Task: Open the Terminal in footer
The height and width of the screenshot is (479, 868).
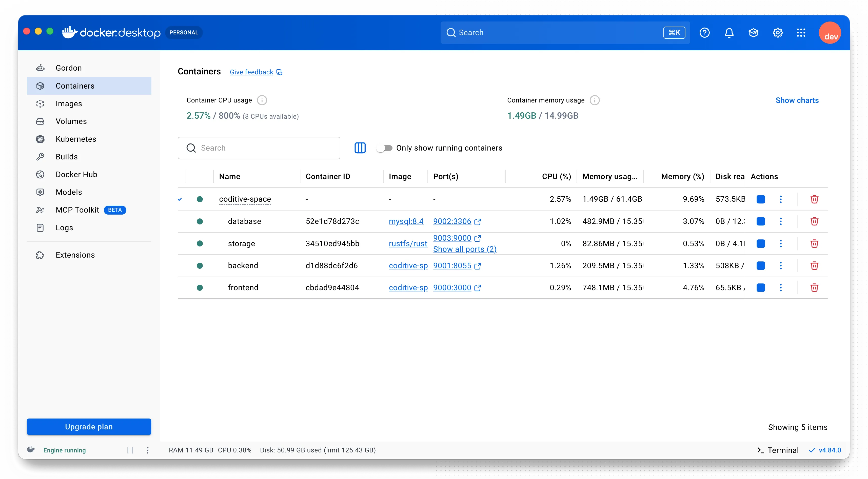Action: [x=778, y=450]
